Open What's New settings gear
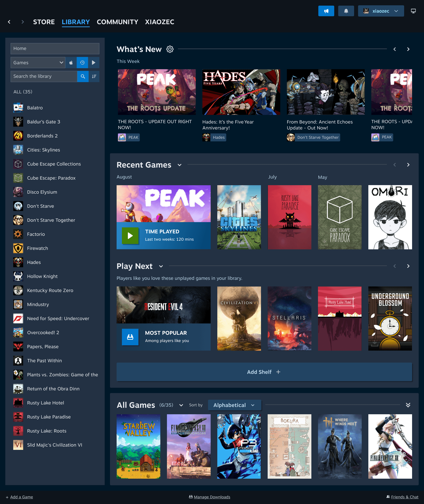The image size is (424, 504). click(170, 49)
